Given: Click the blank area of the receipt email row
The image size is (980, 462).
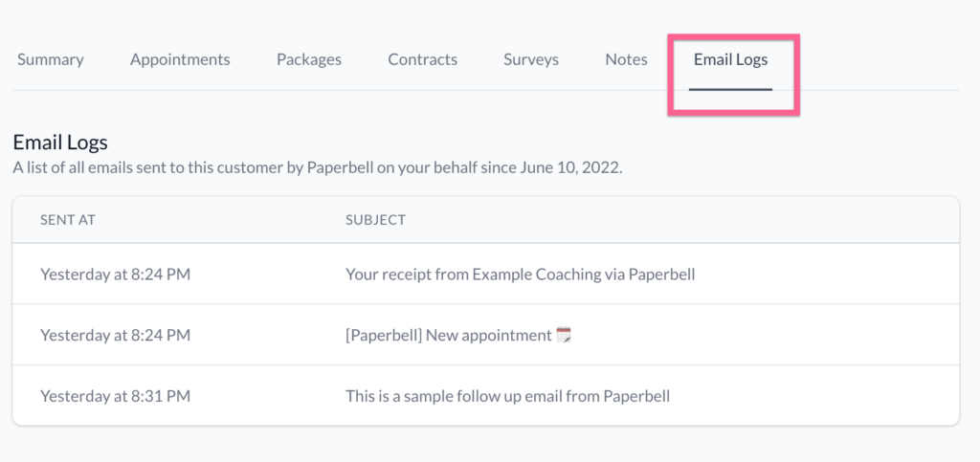Looking at the screenshot, I should click(x=825, y=275).
